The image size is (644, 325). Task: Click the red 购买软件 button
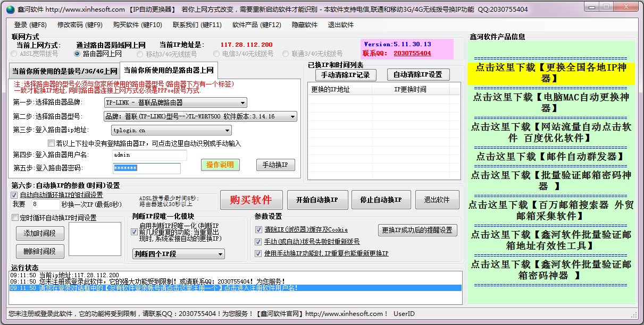pos(252,200)
